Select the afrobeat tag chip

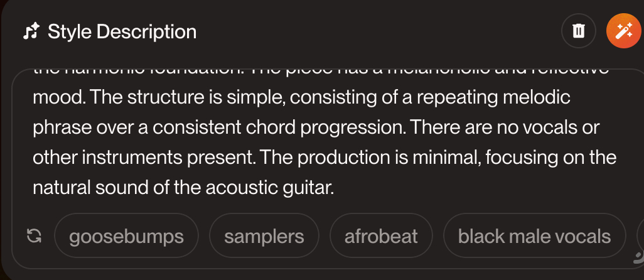381,236
